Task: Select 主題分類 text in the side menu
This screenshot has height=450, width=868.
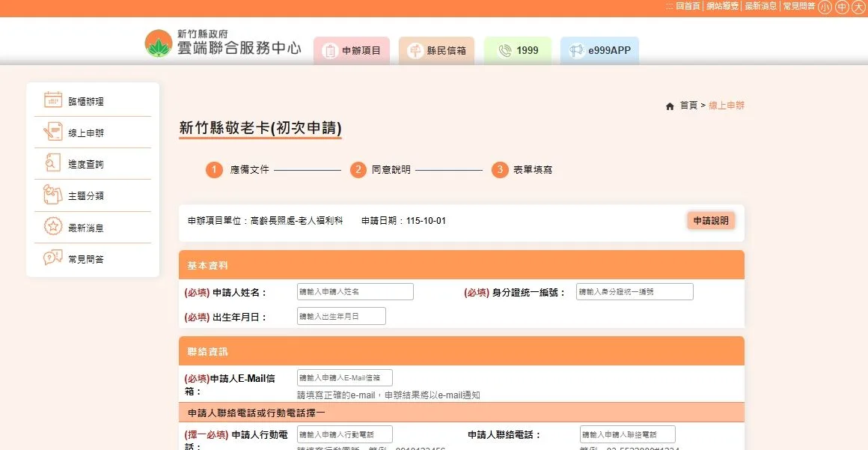Action: pos(86,195)
